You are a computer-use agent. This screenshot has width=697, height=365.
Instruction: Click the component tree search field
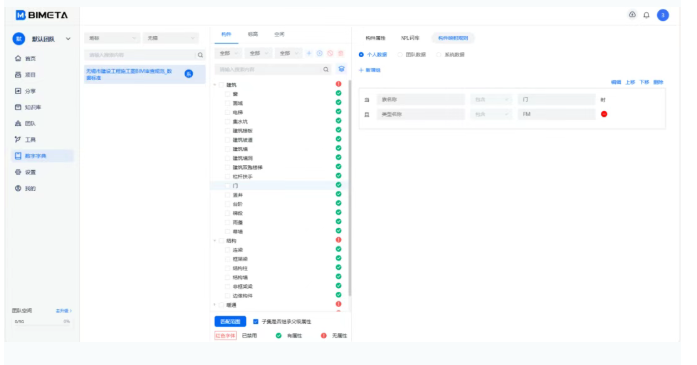tap(269, 69)
